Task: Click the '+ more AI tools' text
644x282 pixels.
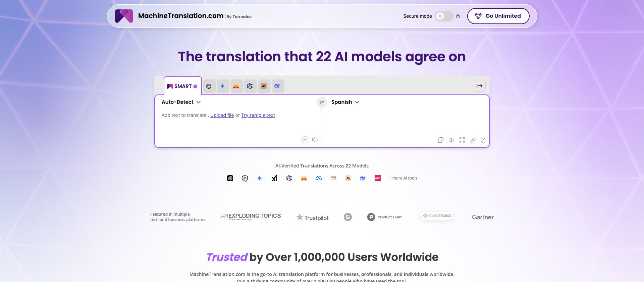Action: 403,178
